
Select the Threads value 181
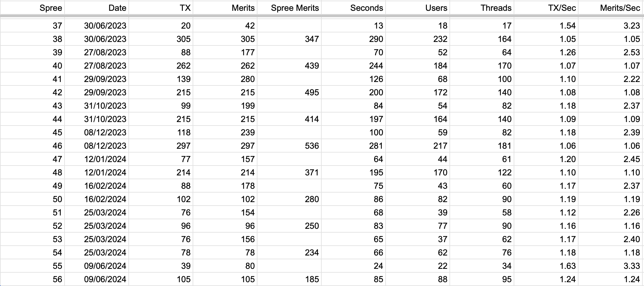pos(482,146)
